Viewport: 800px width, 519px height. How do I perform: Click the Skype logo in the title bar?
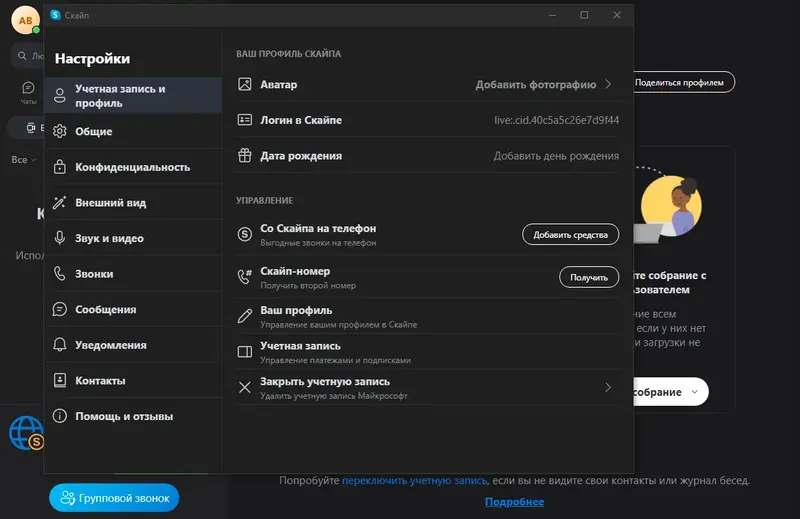[56, 15]
